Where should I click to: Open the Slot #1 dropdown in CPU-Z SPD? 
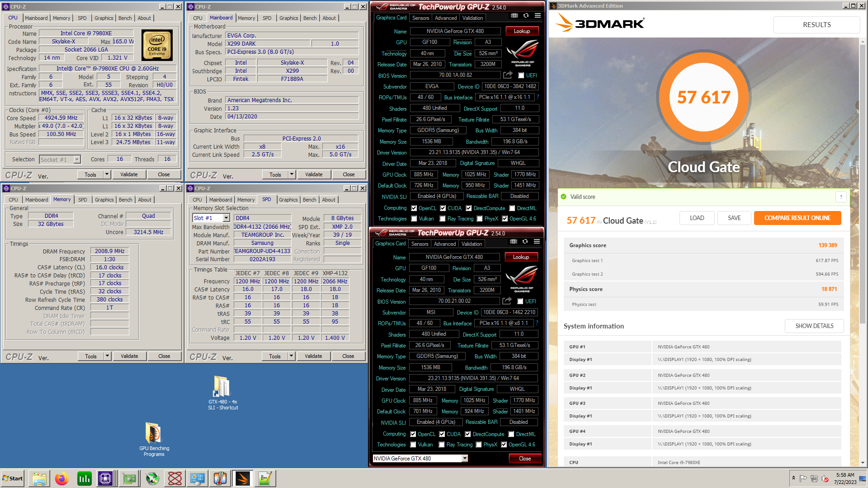click(x=226, y=218)
